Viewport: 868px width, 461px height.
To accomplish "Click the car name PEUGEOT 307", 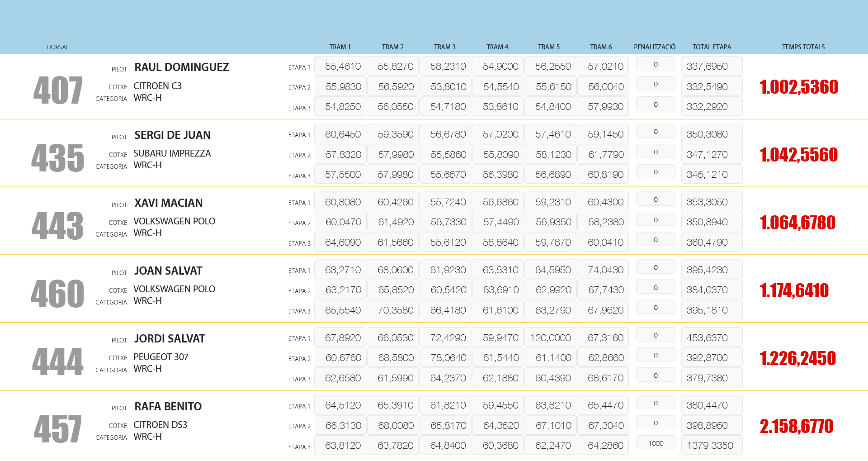I will pyautogui.click(x=160, y=357).
